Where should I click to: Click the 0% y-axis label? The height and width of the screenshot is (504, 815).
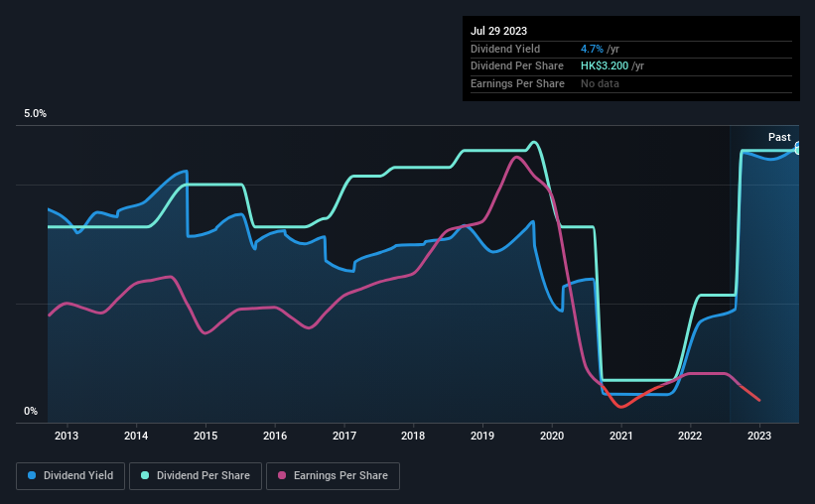tap(31, 411)
